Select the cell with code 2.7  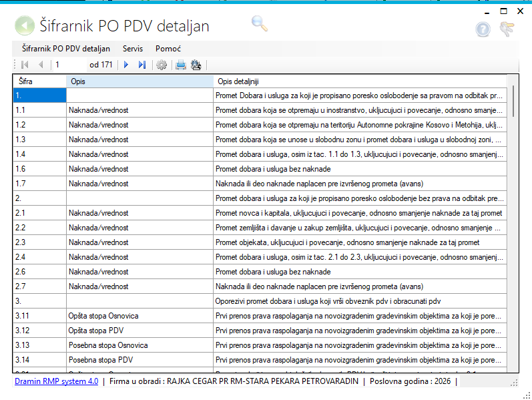39,286
